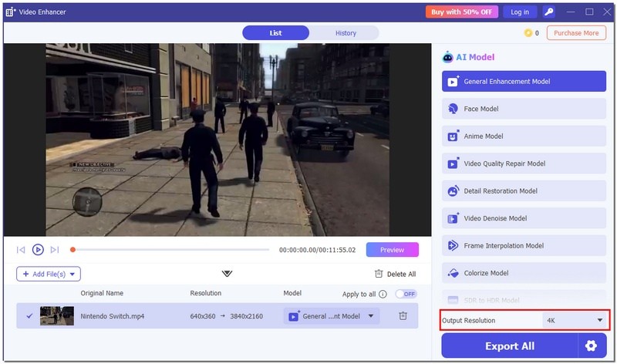Collapse panel with double chevron icon
The height and width of the screenshot is (364, 617).
coord(227,274)
